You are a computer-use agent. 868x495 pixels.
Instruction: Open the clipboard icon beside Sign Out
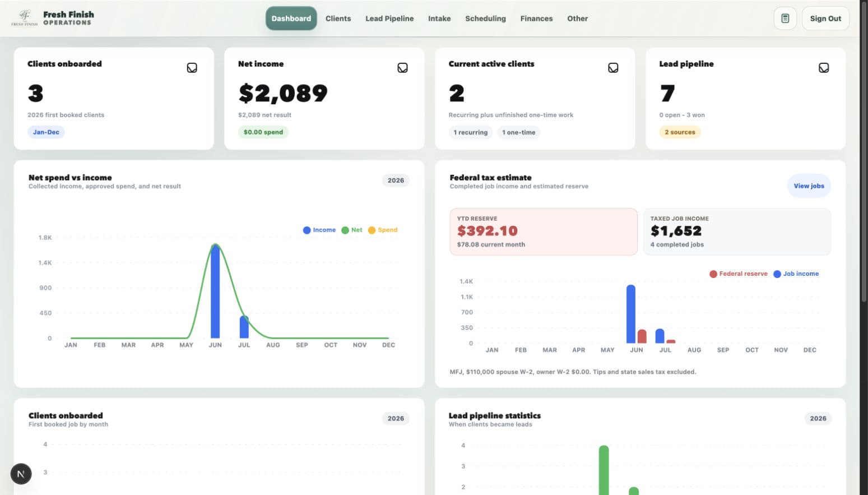coord(785,18)
